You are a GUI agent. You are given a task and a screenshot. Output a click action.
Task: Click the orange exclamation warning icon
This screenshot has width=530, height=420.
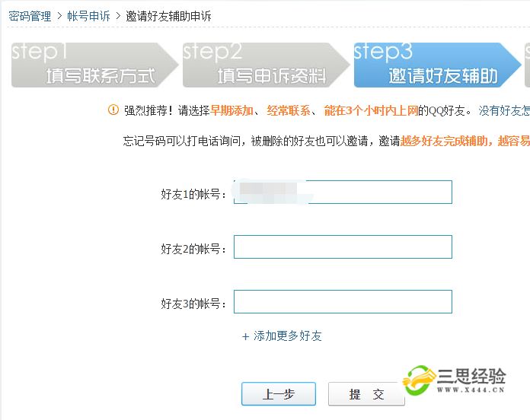tap(113, 110)
